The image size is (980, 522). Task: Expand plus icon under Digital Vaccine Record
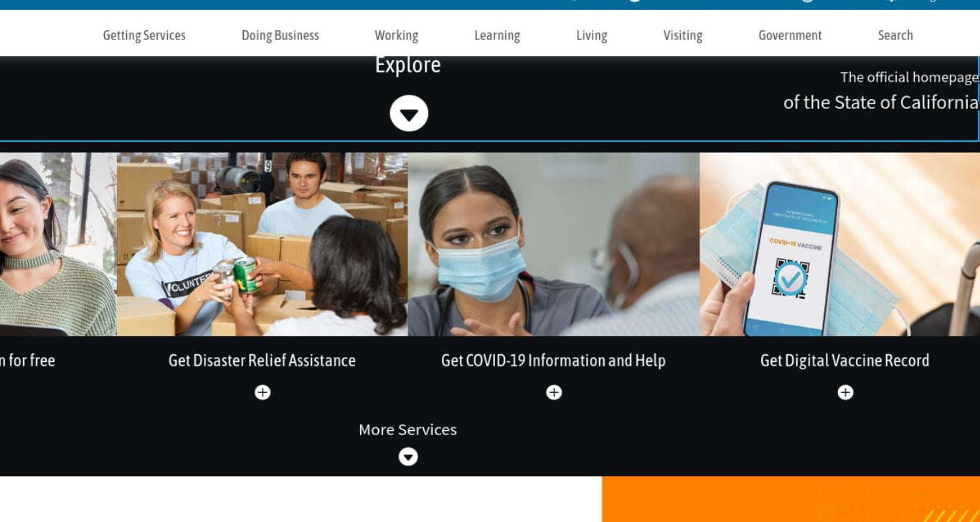845,392
